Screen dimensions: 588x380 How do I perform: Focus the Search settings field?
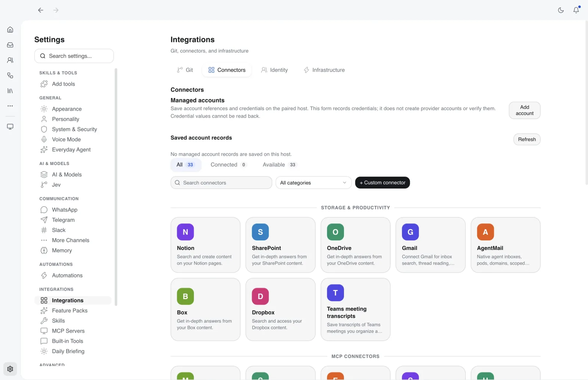(x=74, y=56)
